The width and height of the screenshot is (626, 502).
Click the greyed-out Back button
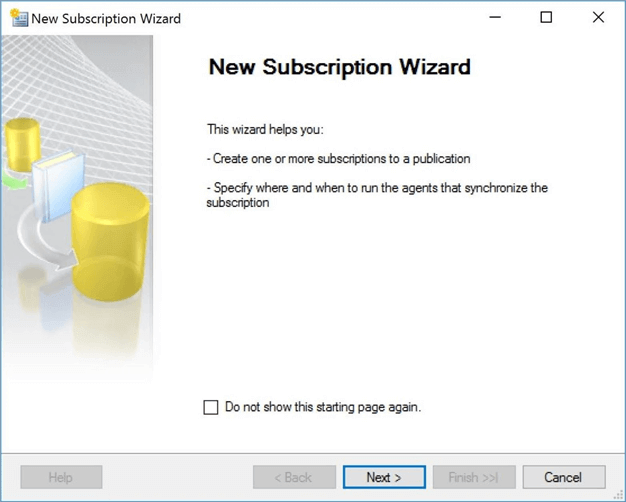(x=294, y=477)
